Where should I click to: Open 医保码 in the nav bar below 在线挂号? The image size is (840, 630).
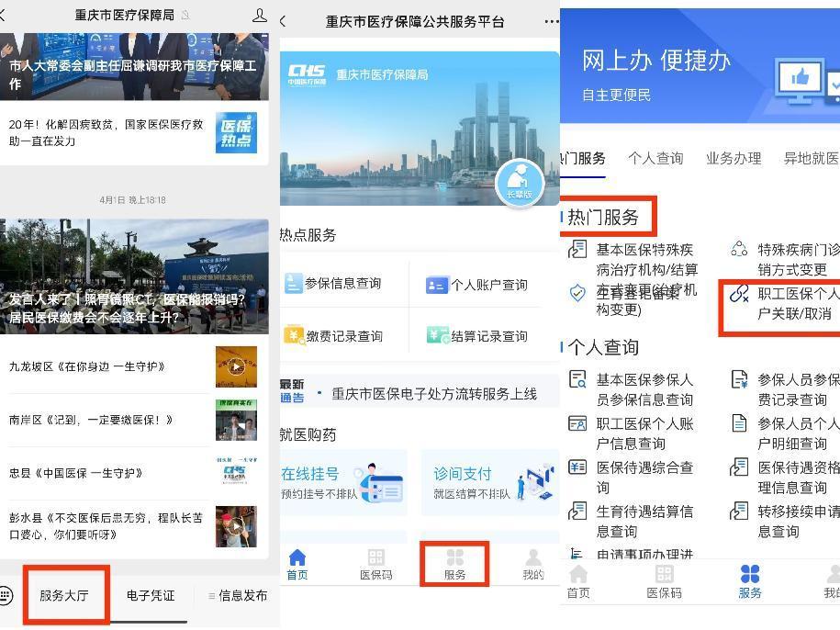point(376,564)
